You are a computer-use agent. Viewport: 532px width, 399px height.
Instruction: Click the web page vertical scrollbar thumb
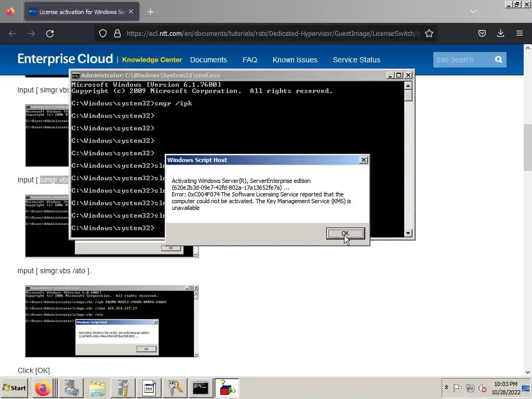(x=528, y=148)
